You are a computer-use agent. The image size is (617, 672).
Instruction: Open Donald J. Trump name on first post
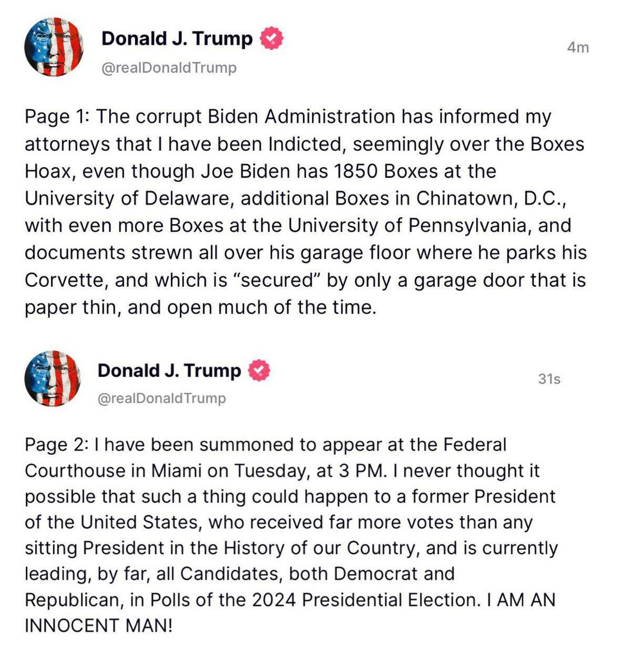(x=177, y=39)
